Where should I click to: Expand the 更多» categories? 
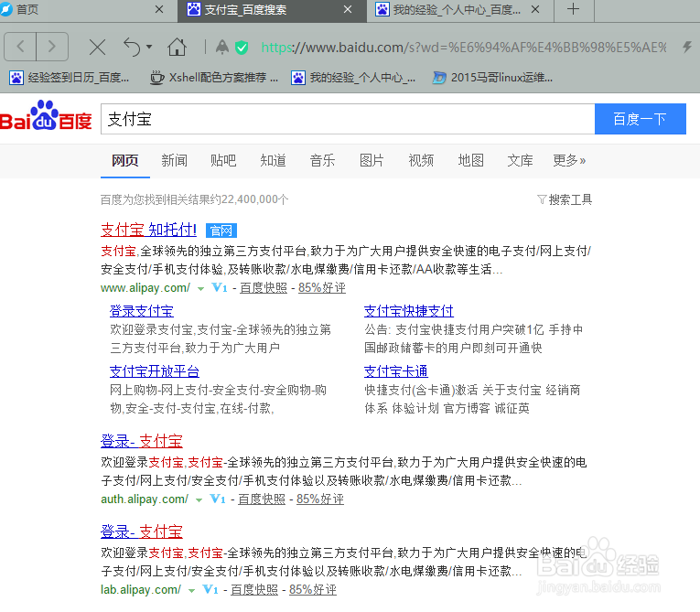click(569, 160)
